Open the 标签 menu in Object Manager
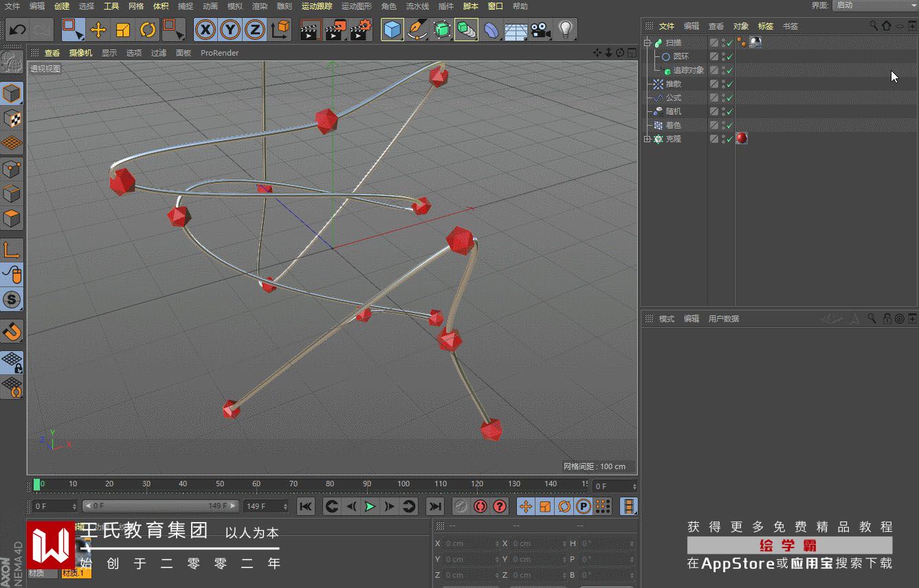Screen dimensions: 919x588 coord(766,26)
